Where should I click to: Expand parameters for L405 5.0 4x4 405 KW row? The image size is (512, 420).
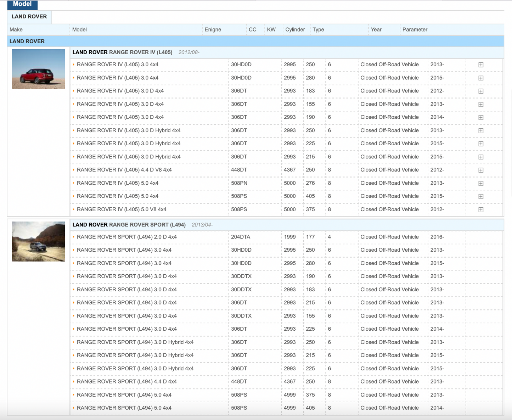tap(481, 196)
